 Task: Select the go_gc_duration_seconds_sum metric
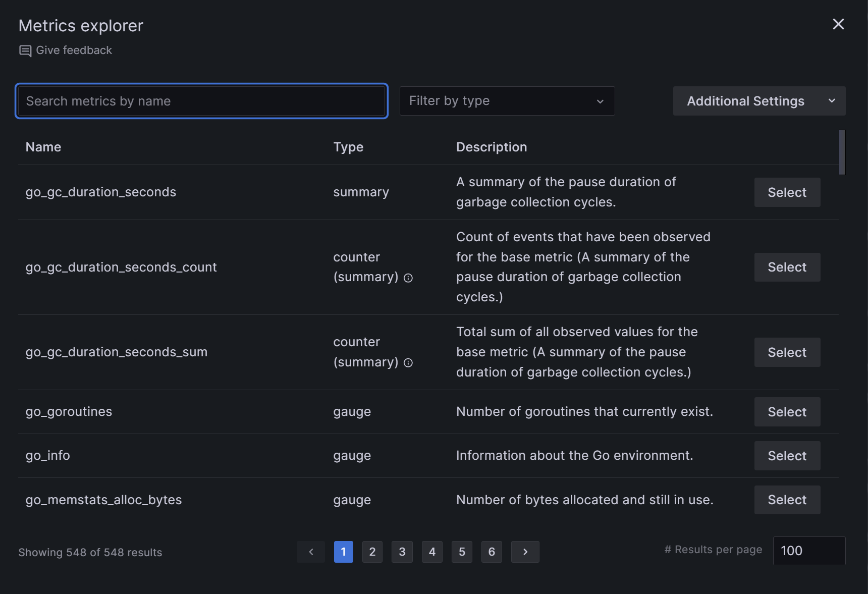(787, 352)
